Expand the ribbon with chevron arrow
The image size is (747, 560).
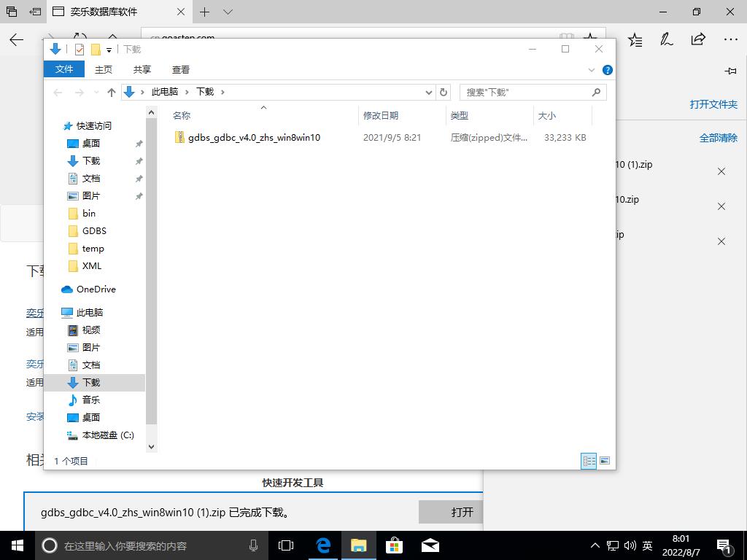pyautogui.click(x=592, y=70)
